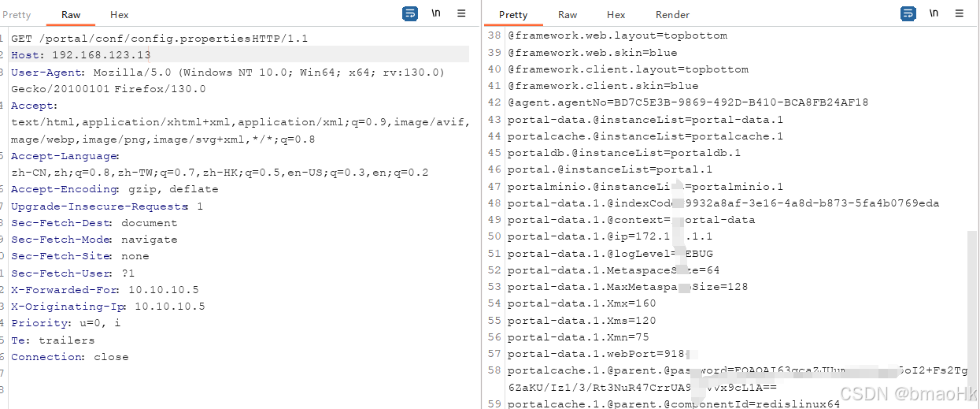Click the portal-data.1.@ip=172 line

coord(610,236)
